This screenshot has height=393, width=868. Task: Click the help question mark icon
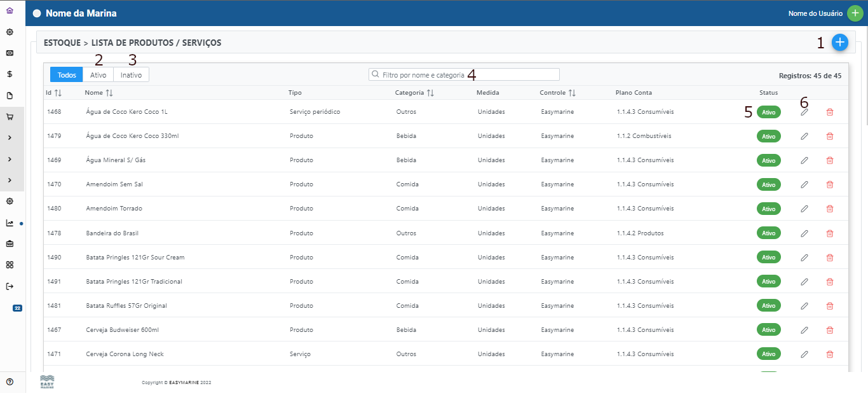point(10,382)
